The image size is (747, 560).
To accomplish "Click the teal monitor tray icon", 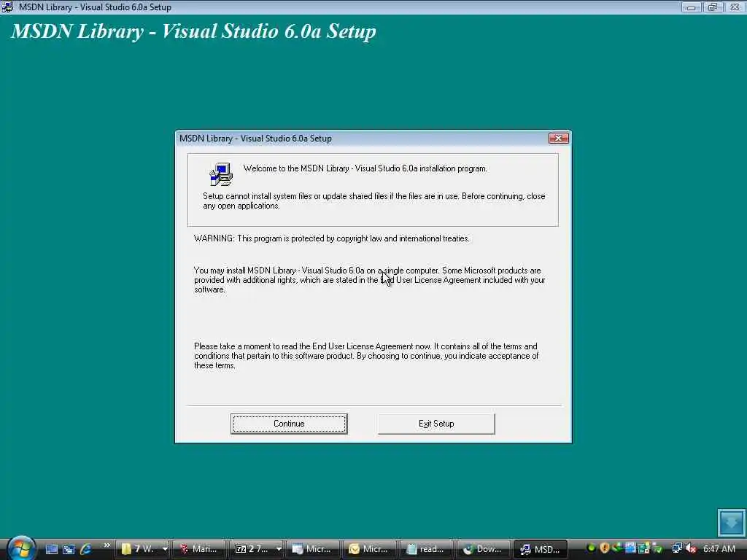I will coord(643,548).
